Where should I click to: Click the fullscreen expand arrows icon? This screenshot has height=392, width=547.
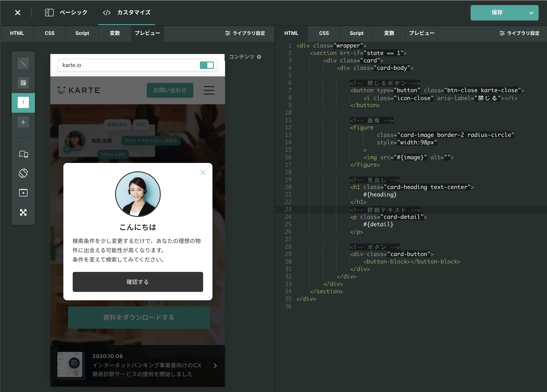tap(23, 212)
